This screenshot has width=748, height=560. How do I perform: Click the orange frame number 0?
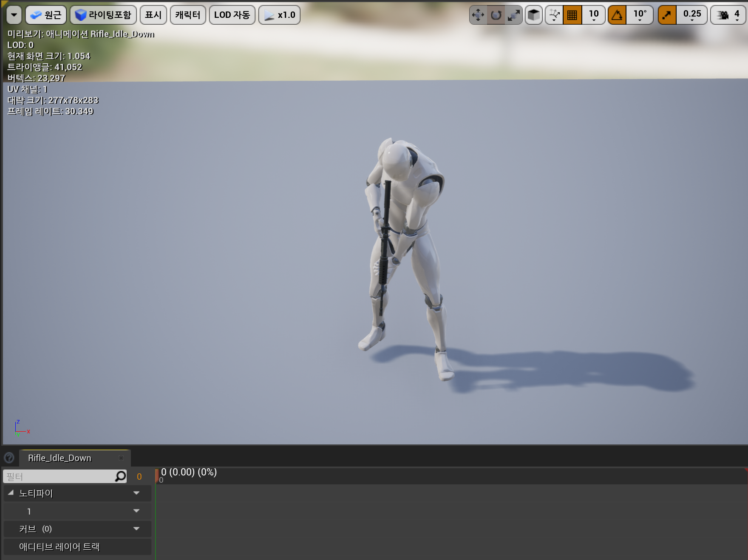tap(139, 477)
